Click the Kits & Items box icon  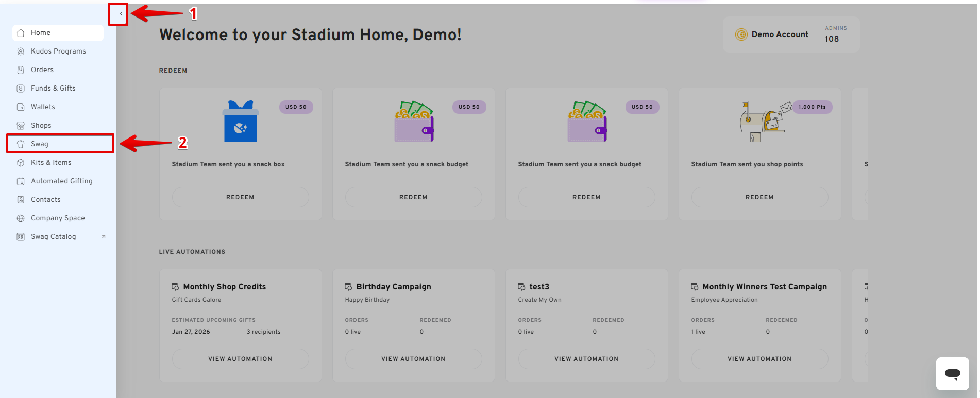(x=21, y=163)
